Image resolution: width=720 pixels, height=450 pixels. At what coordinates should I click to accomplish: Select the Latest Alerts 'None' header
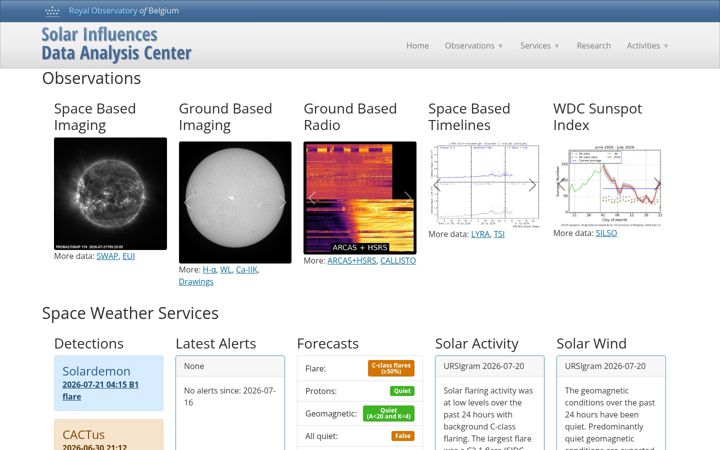[x=230, y=366]
